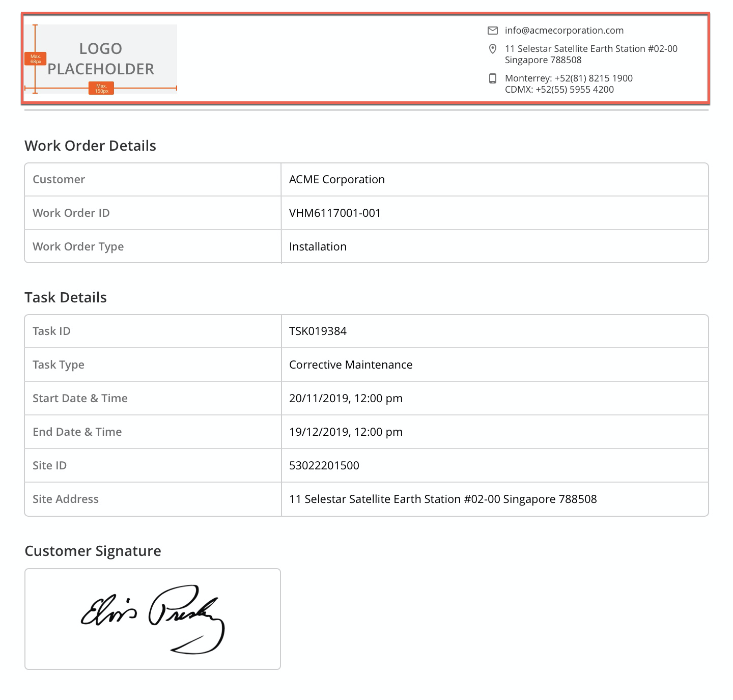This screenshot has width=733, height=700.
Task: Click the Site ID label
Action: point(49,465)
